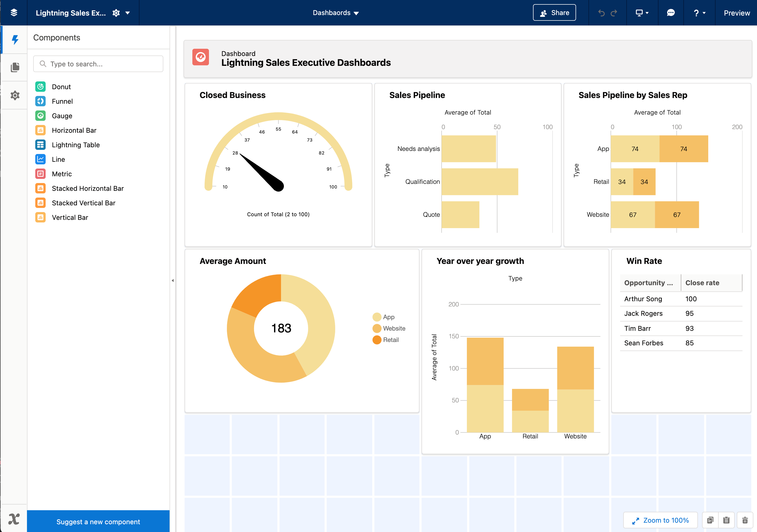The width and height of the screenshot is (757, 532).
Task: Click the trash icon near Zoom control
Action: point(745,520)
